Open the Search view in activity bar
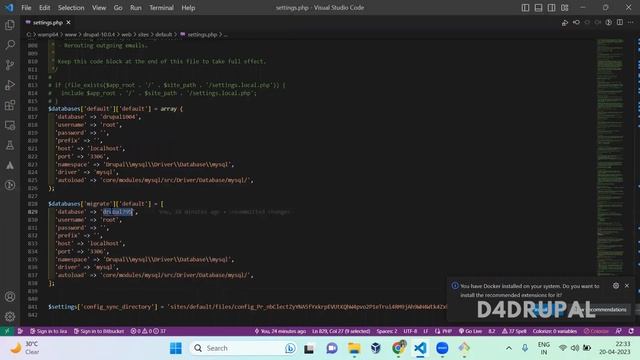640x360 pixels. (x=10, y=44)
